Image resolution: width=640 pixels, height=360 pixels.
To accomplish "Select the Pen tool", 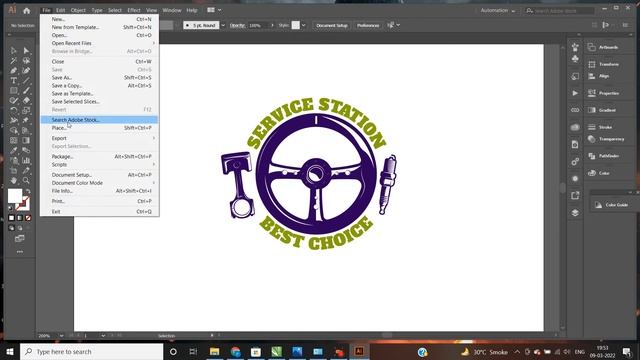I will click(x=14, y=71).
